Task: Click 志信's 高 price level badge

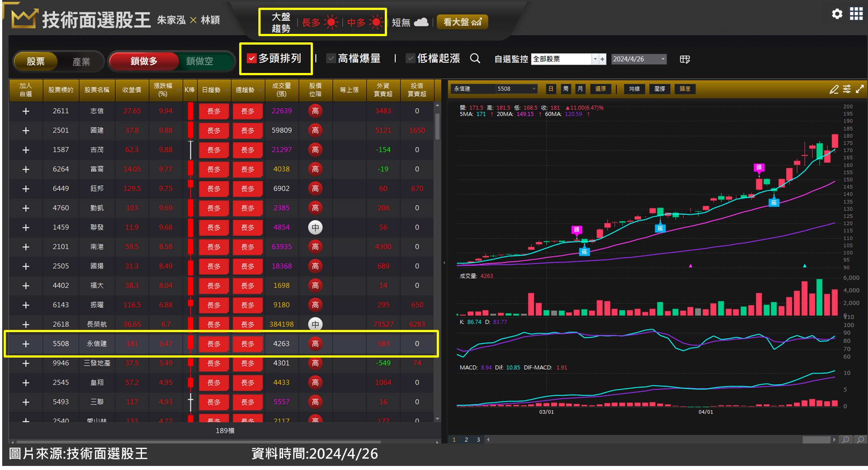Action: click(x=315, y=111)
